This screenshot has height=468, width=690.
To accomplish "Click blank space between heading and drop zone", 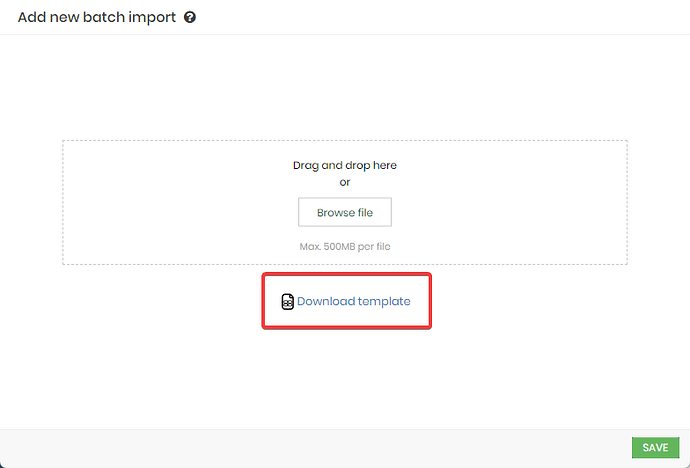I will [345, 88].
